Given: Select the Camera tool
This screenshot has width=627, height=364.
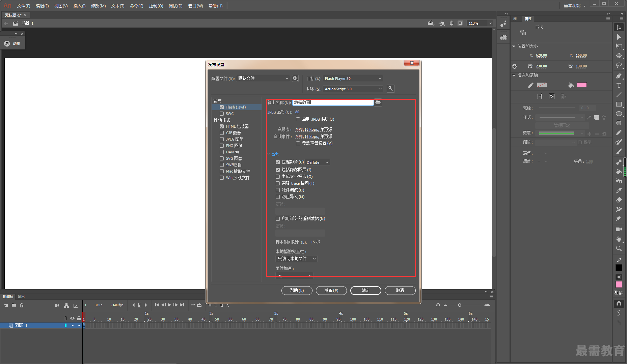Looking at the screenshot, I should (619, 229).
